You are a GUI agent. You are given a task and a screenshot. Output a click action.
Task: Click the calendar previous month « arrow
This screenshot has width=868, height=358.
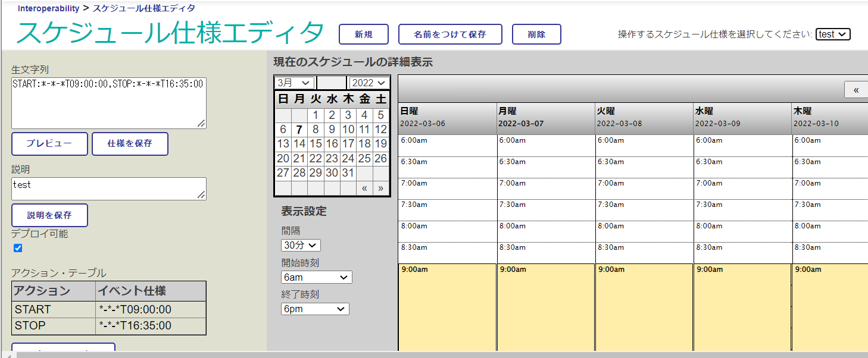pyautogui.click(x=365, y=189)
